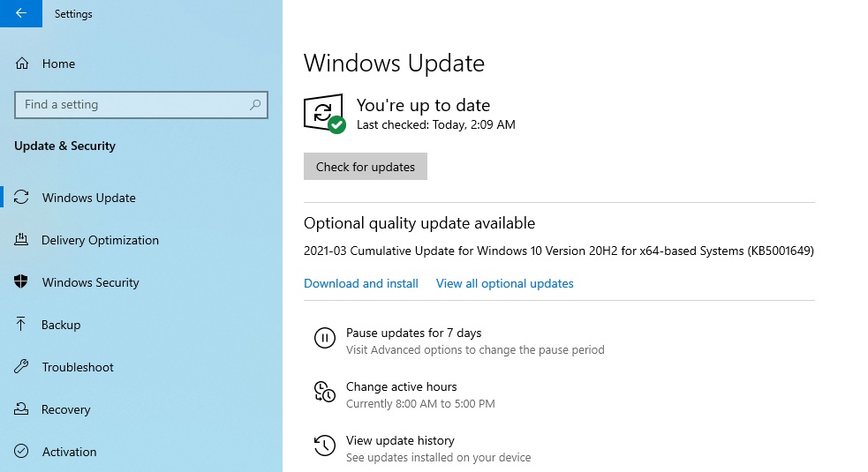The height and width of the screenshot is (472, 868).
Task: Click Visit Advanced options pause period text
Action: tap(475, 349)
